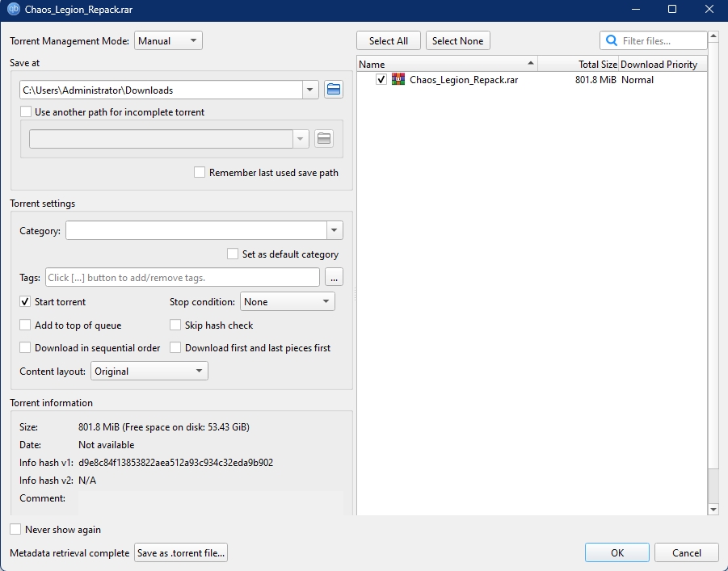Image resolution: width=728 pixels, height=571 pixels.
Task: Select the Chaos_Legion_Repack.rar file name in list
Action: tap(464, 80)
